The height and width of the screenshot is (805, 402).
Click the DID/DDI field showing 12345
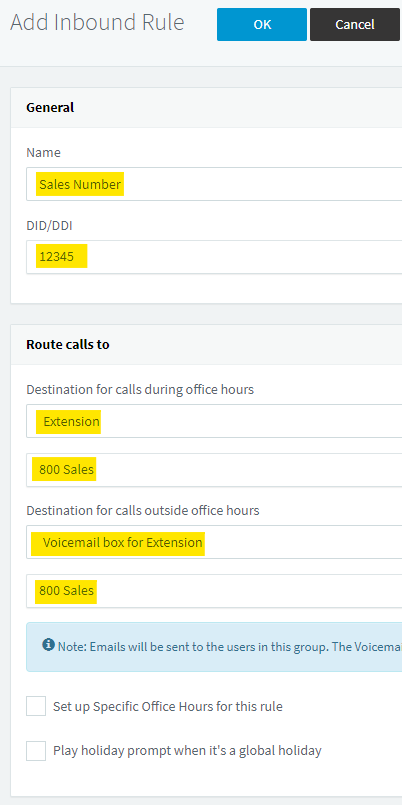tap(214, 257)
